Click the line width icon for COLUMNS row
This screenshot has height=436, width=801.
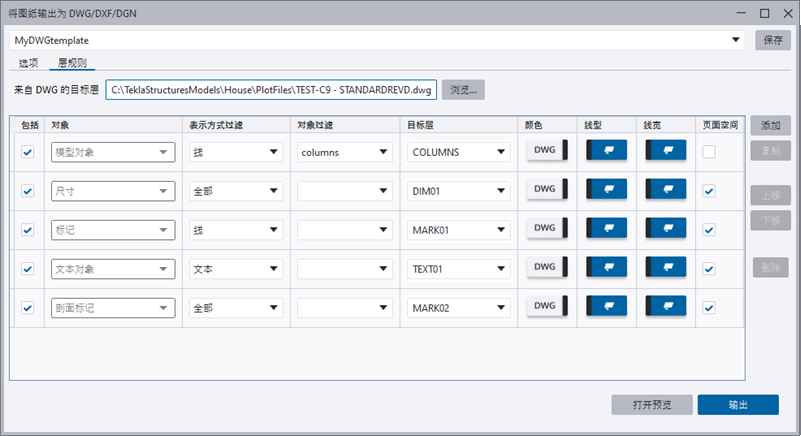tap(666, 151)
